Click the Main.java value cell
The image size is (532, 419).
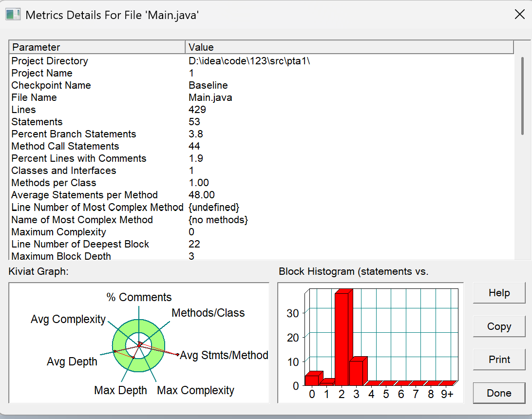coord(210,98)
